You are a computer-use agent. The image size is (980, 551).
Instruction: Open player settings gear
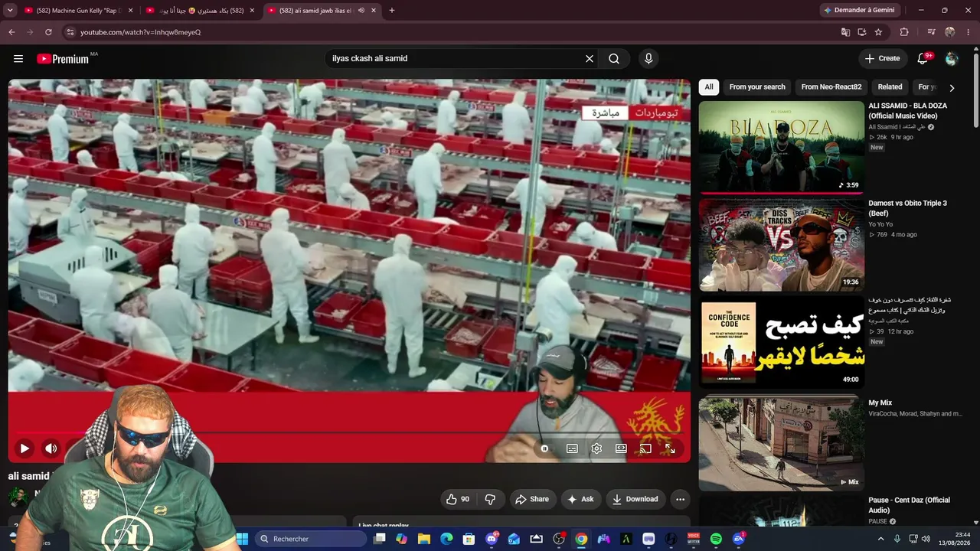click(596, 448)
